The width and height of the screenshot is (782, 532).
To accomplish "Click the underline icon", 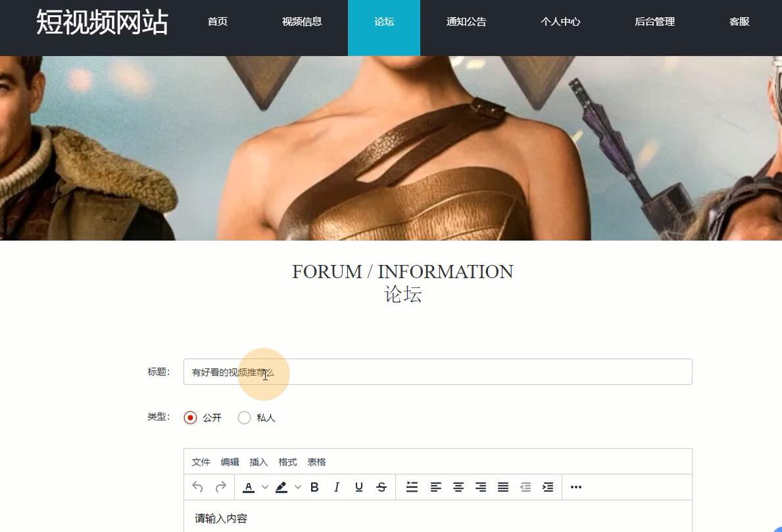I will click(359, 487).
